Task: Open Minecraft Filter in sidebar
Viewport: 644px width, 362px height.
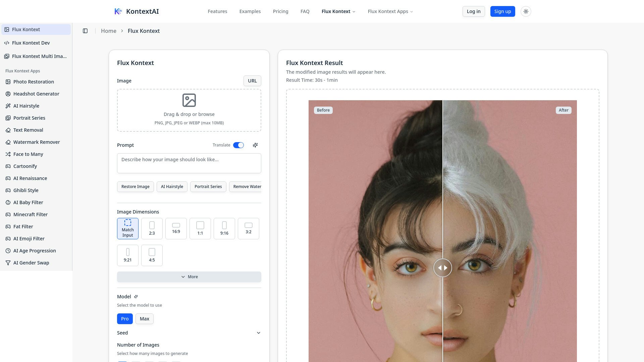Action: 36,215
